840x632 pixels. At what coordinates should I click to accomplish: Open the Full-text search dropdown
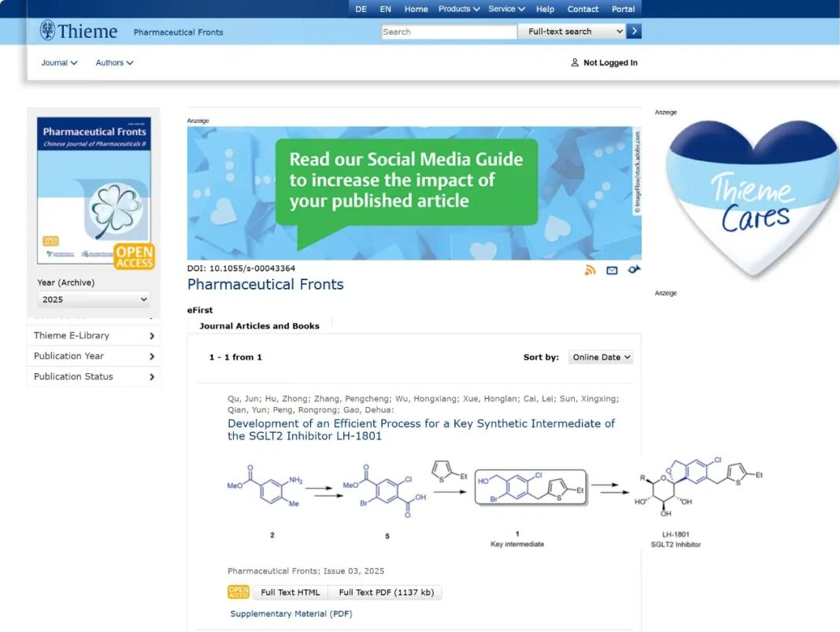coord(575,31)
